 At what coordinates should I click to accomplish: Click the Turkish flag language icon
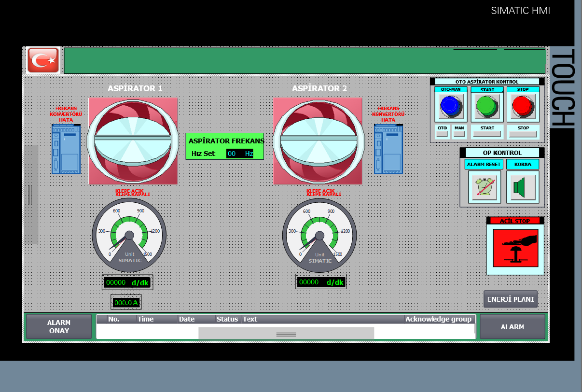point(43,60)
